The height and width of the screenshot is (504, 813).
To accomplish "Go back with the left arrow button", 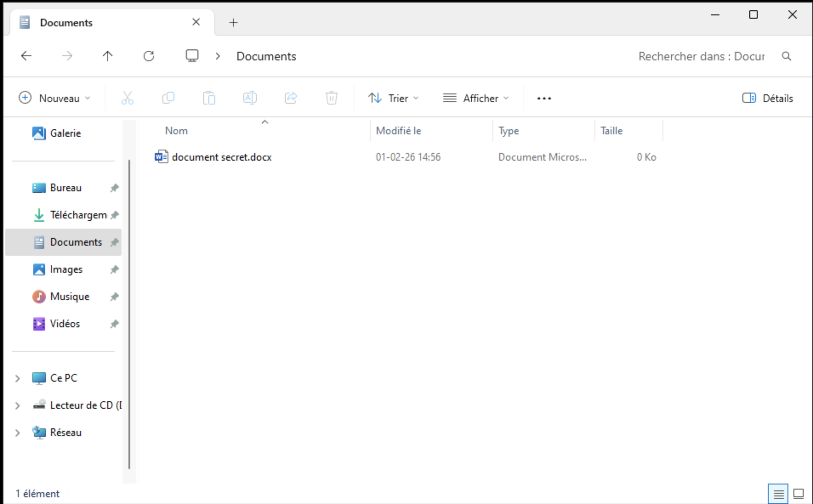I will point(26,56).
